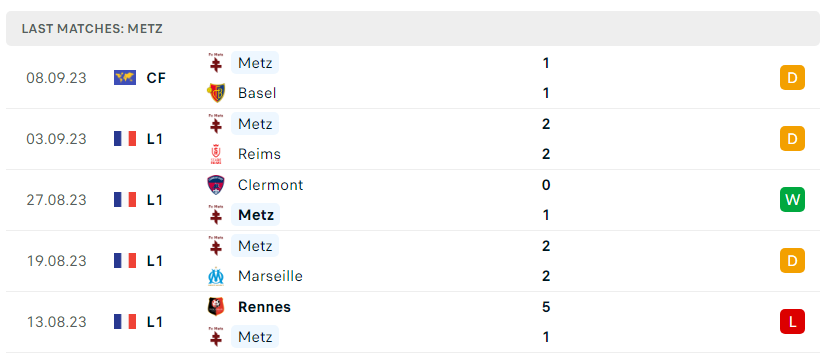The width and height of the screenshot is (822, 363).
Task: Click the Basel club crest icon
Action: pyautogui.click(x=215, y=93)
